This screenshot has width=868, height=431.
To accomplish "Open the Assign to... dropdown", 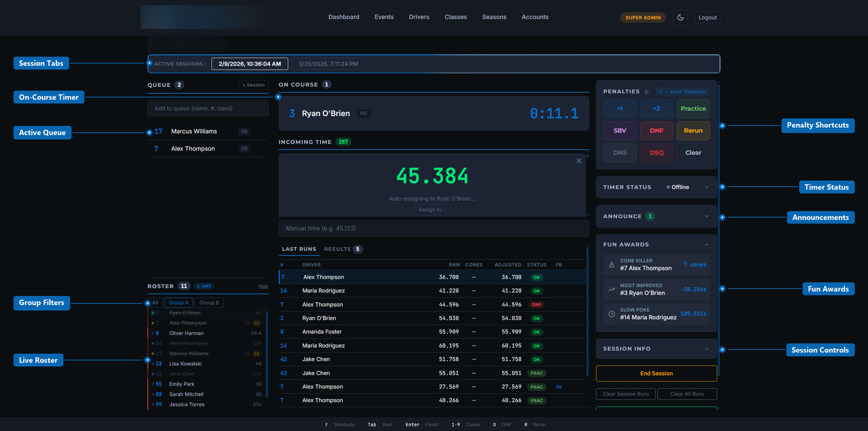I will point(432,210).
